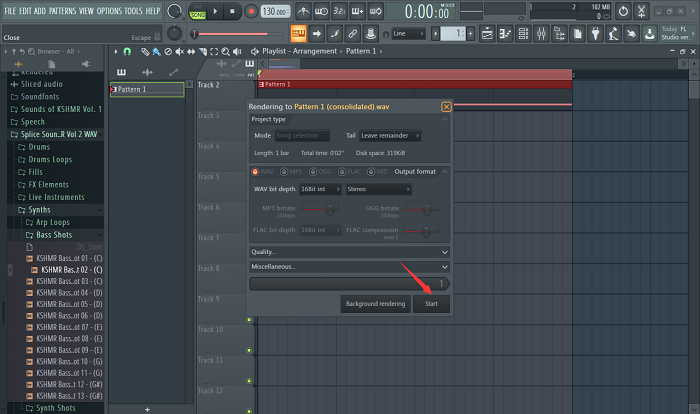The width and height of the screenshot is (700, 414).
Task: Click the Start render button
Action: tap(431, 303)
